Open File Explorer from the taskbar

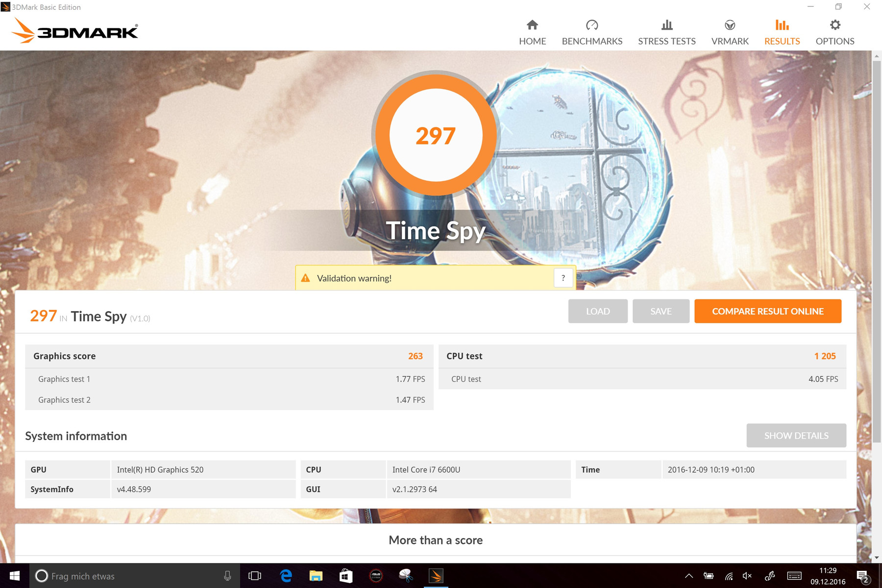[x=316, y=576]
